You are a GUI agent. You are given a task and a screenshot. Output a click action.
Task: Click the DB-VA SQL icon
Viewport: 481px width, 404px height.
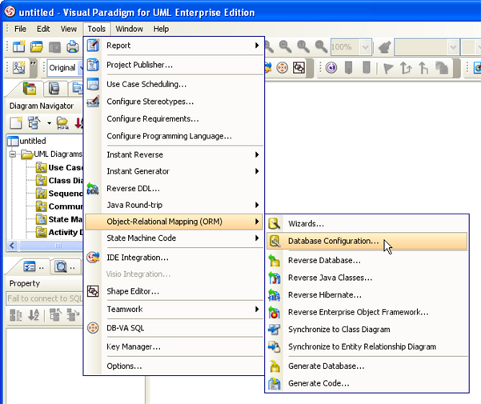pyautogui.click(x=93, y=328)
